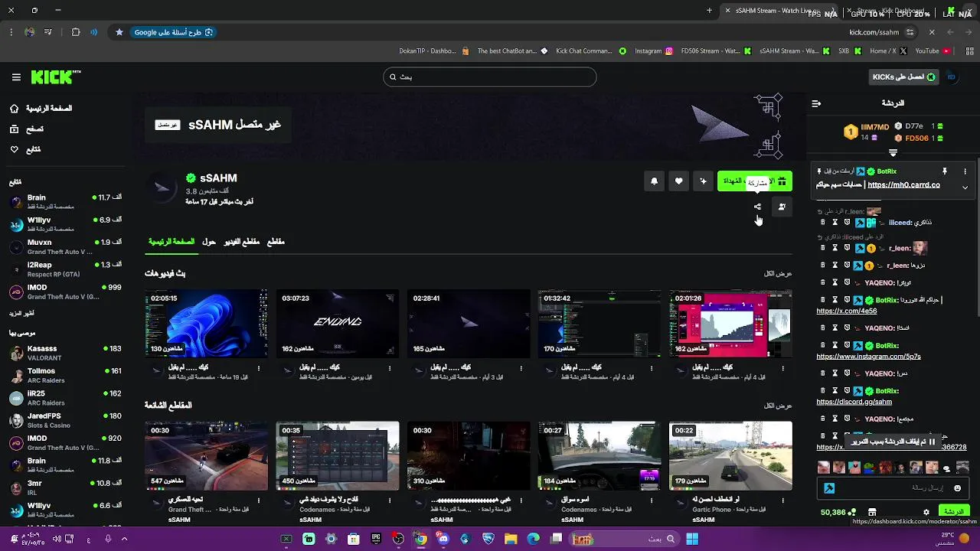Image resolution: width=980 pixels, height=551 pixels.
Task: Click the Kick search field
Action: point(490,77)
